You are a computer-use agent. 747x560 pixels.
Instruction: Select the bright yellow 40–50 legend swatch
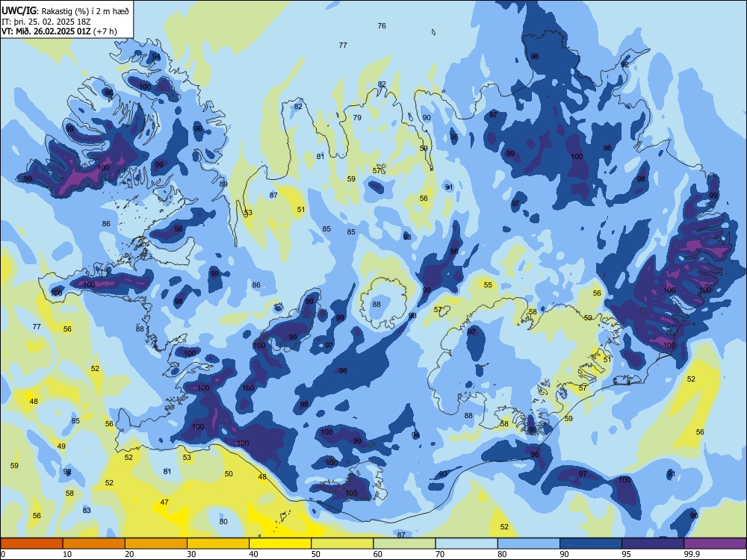pos(280,544)
